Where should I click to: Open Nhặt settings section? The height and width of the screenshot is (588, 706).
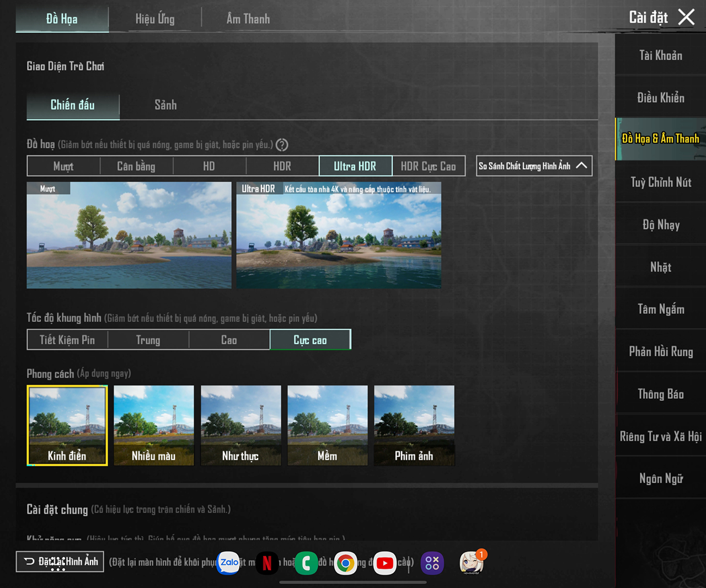661,267
